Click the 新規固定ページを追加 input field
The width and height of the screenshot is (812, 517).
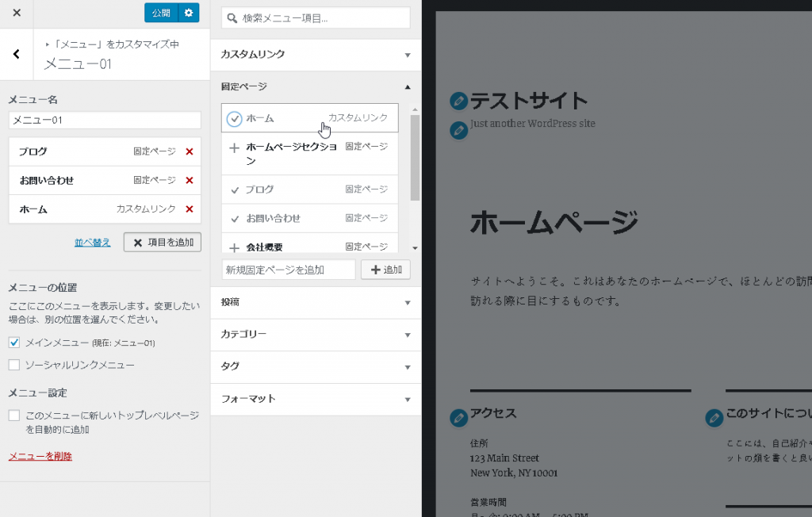[289, 270]
